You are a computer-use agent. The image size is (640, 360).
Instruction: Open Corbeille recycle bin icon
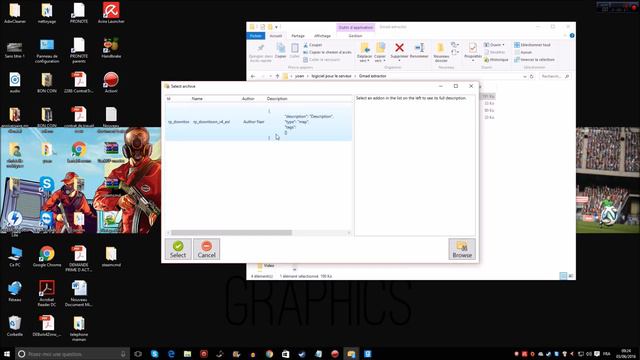pyautogui.click(x=15, y=326)
